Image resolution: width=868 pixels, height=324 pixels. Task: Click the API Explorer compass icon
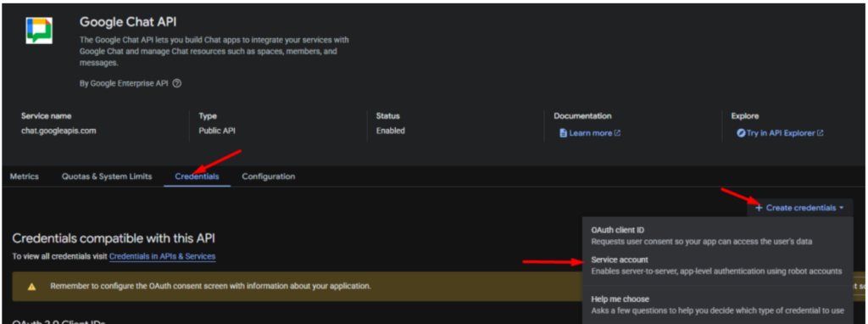pyautogui.click(x=741, y=133)
